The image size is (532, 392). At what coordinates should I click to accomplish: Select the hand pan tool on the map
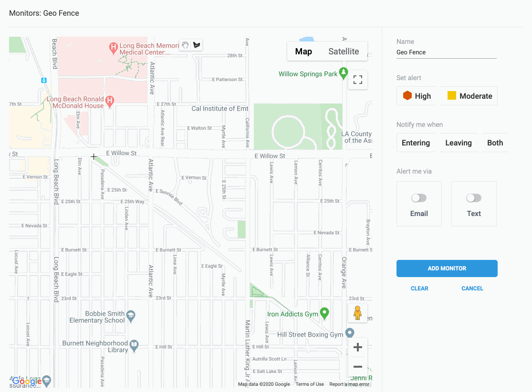[185, 44]
